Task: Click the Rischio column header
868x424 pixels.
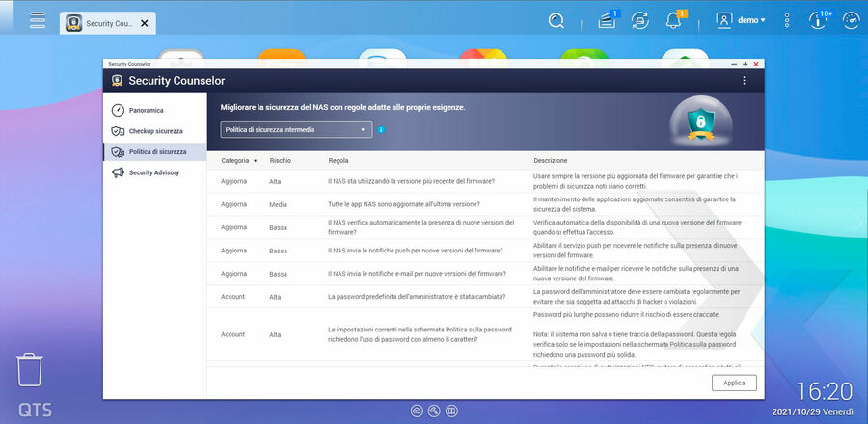Action: pos(281,161)
